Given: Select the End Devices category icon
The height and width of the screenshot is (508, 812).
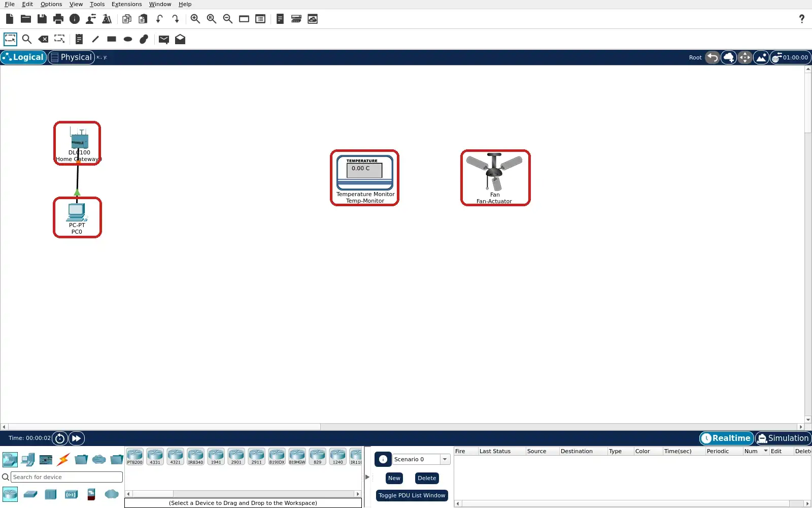Looking at the screenshot, I should pos(27,460).
